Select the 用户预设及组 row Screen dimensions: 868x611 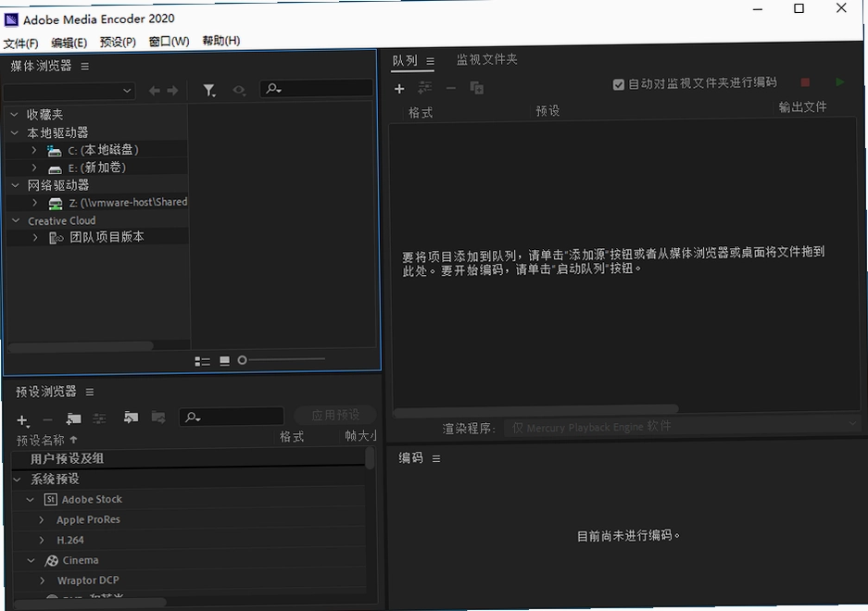tap(188, 458)
